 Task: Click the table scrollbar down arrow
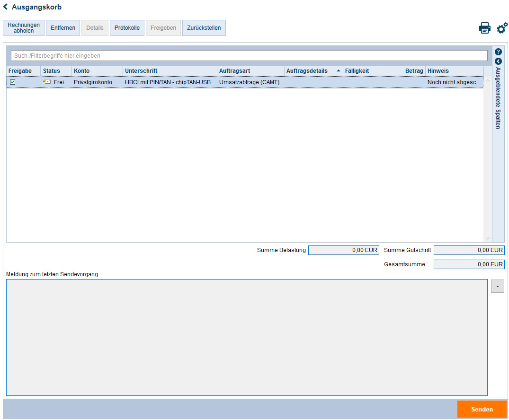[x=488, y=238]
